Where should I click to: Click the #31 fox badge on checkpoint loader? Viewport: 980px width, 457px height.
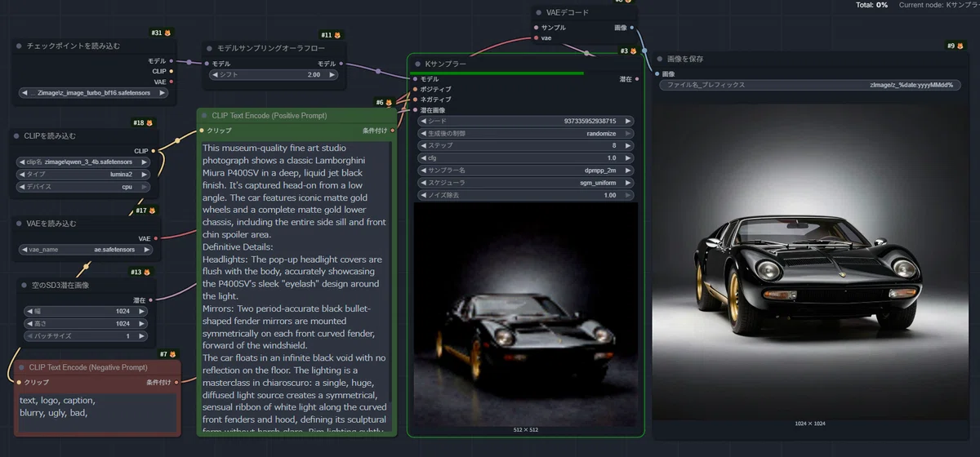coord(161,33)
